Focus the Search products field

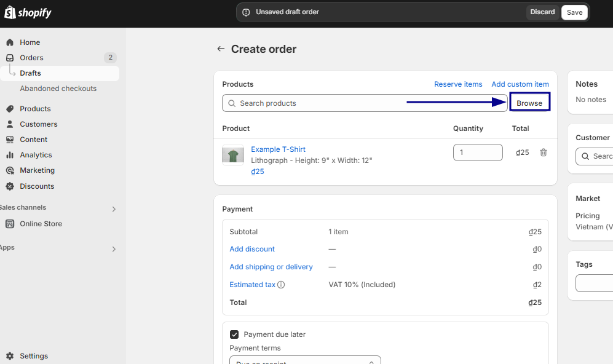point(365,103)
